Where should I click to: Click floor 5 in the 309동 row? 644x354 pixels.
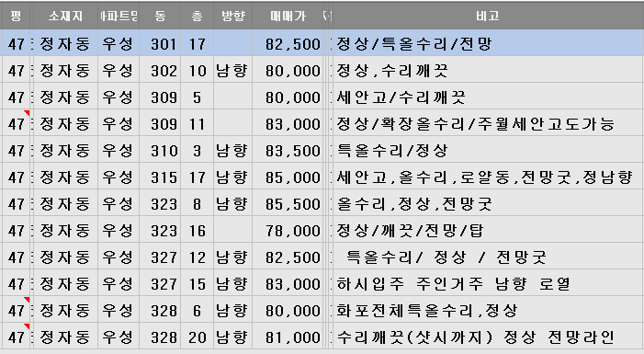[198, 97]
